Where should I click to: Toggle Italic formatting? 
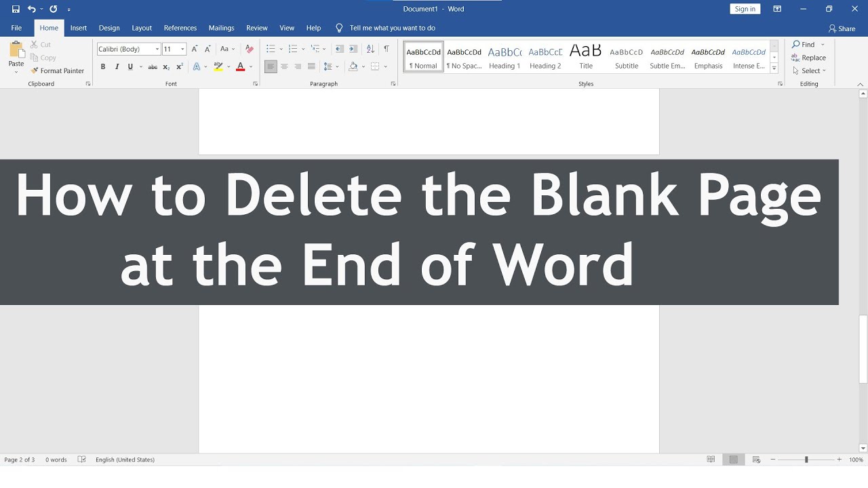tap(117, 66)
